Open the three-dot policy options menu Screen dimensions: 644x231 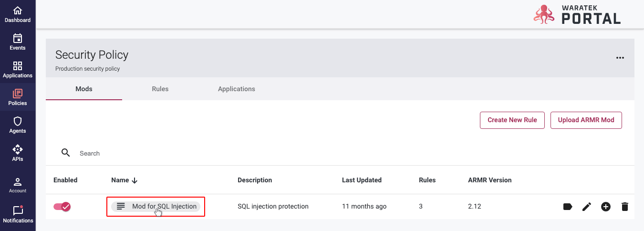[620, 58]
